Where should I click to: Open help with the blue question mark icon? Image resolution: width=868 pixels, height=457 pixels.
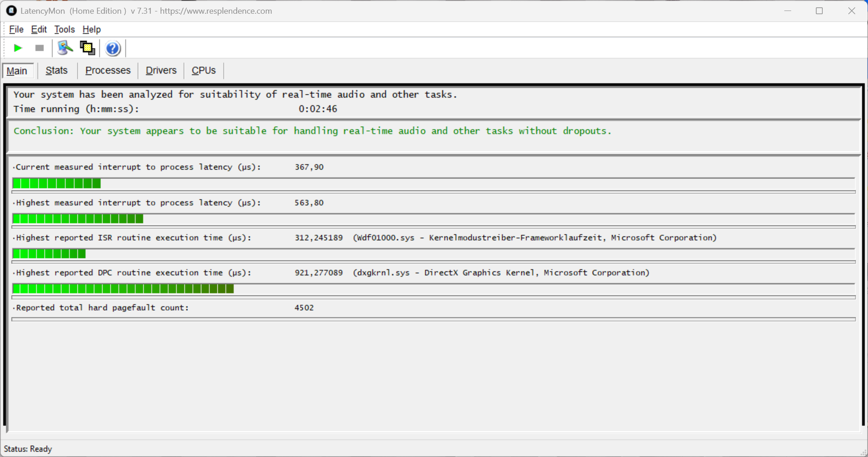pos(113,48)
